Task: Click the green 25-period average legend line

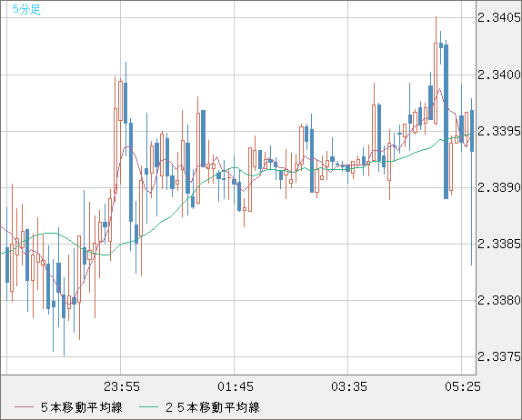Action: (148, 407)
